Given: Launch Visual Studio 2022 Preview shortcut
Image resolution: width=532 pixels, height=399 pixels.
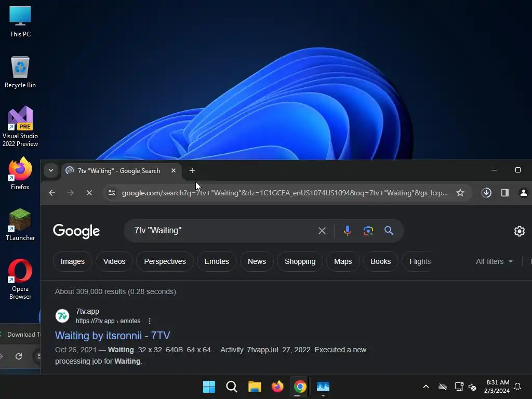Looking at the screenshot, I should coord(20,126).
